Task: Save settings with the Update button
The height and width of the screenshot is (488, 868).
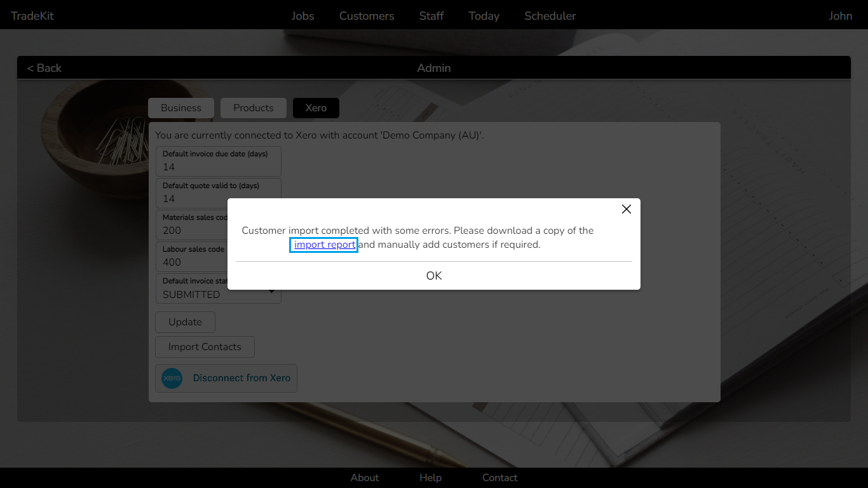Action: [x=186, y=322]
